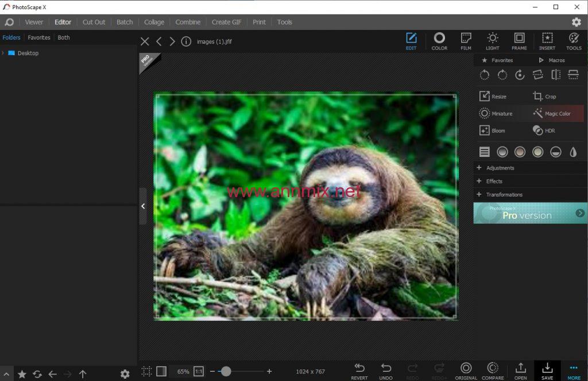This screenshot has height=381, width=588.
Task: Click the sidebar star favorite icon
Action: pyautogui.click(x=22, y=374)
